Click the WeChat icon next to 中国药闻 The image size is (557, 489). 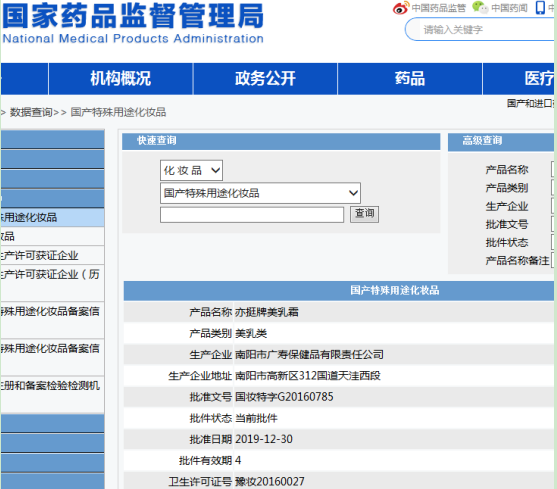point(480,7)
